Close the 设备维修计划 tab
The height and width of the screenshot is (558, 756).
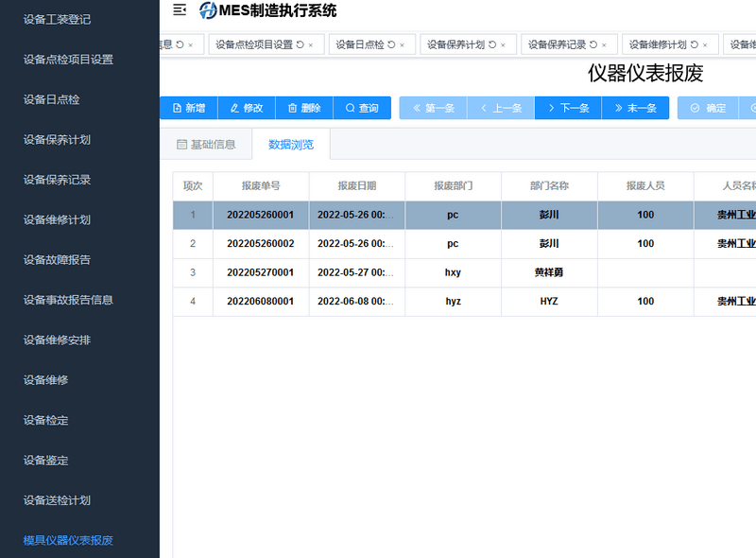705,44
